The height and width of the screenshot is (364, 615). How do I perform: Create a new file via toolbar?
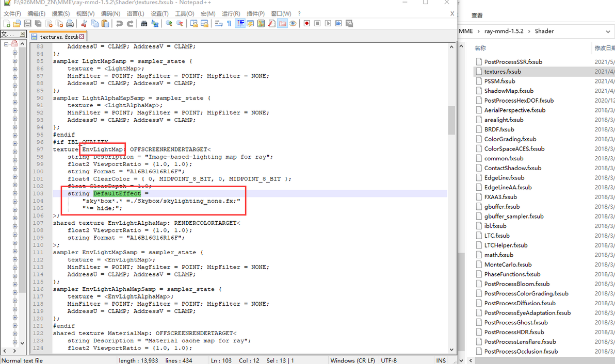pyautogui.click(x=7, y=24)
